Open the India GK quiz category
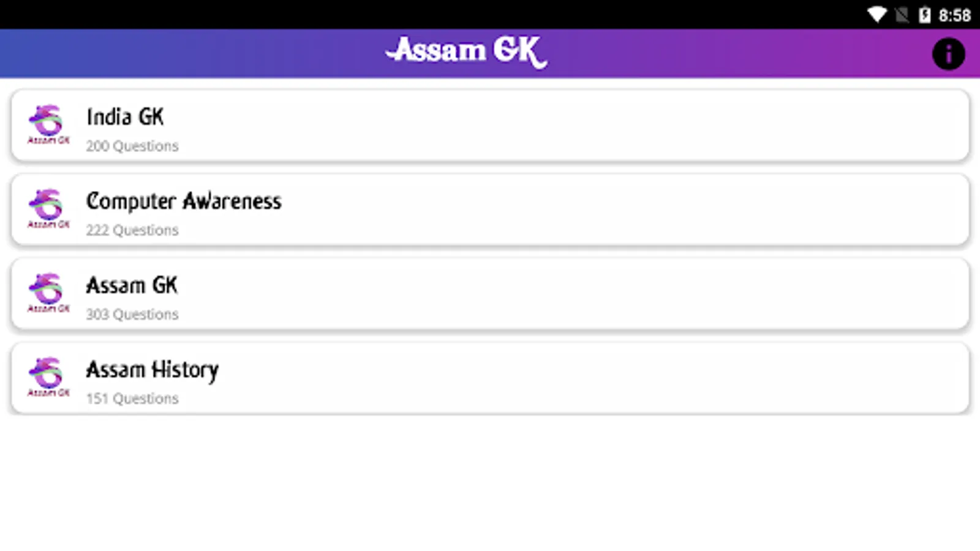The height and width of the screenshot is (551, 980). 125,116
